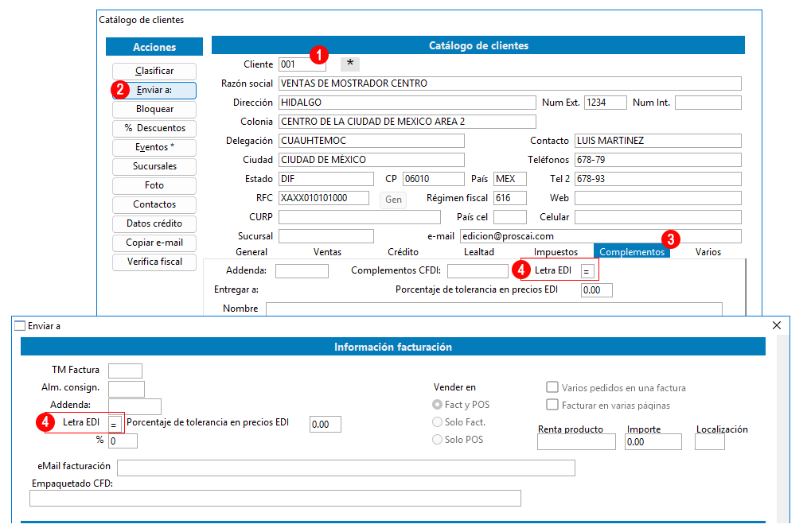Screen dimensions: 807x532
Task: Click the Enviar a window icon
Action: (20, 326)
